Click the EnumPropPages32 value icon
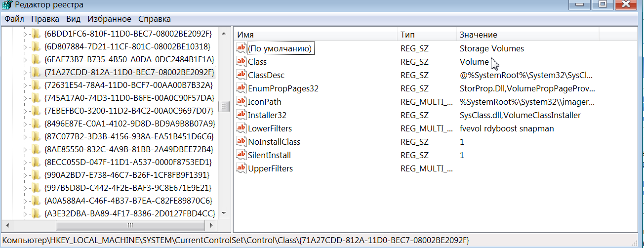 (x=241, y=88)
